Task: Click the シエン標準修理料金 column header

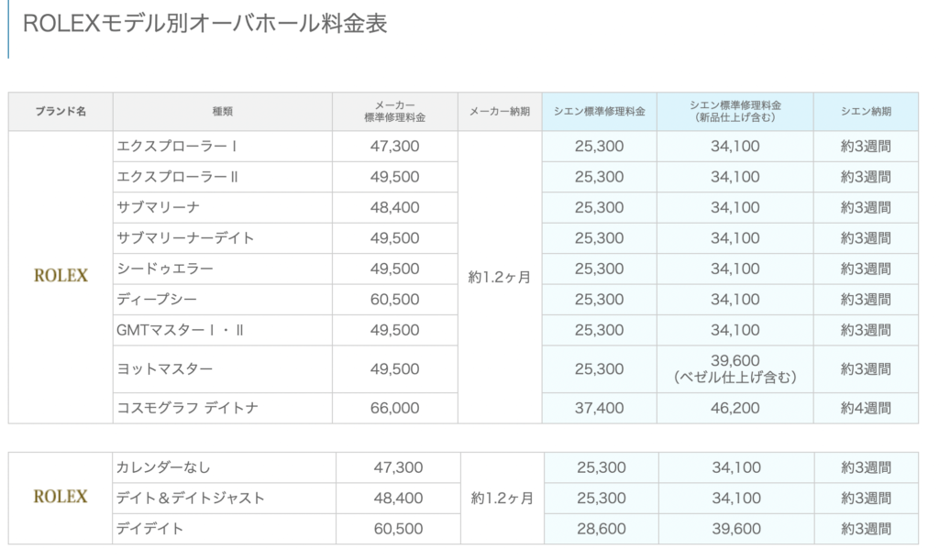Action: tap(600, 111)
